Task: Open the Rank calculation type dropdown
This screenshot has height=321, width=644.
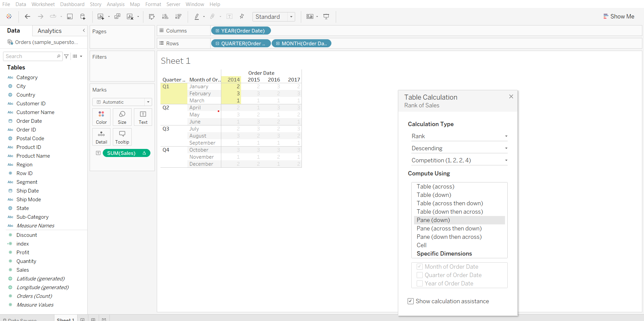Action: tap(459, 136)
